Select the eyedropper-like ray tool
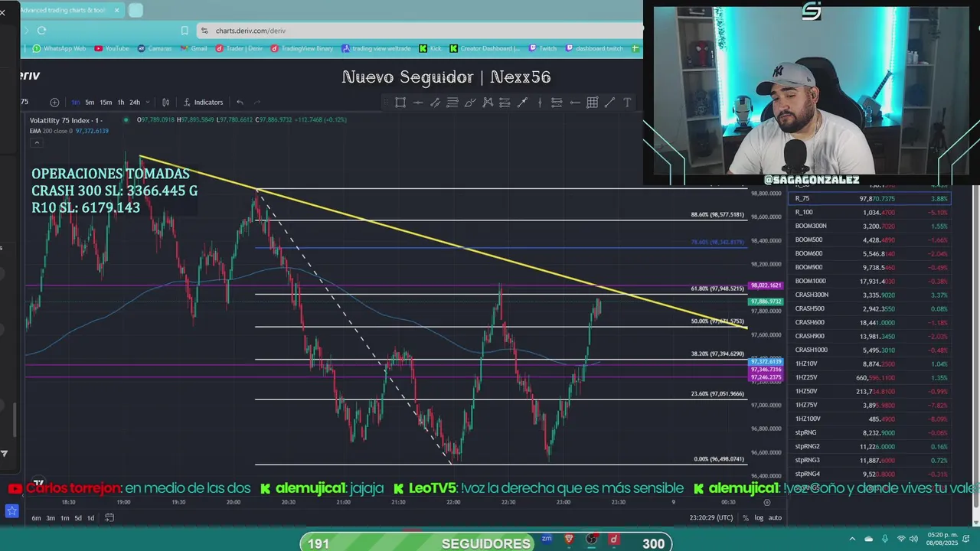980x551 pixels. click(523, 102)
